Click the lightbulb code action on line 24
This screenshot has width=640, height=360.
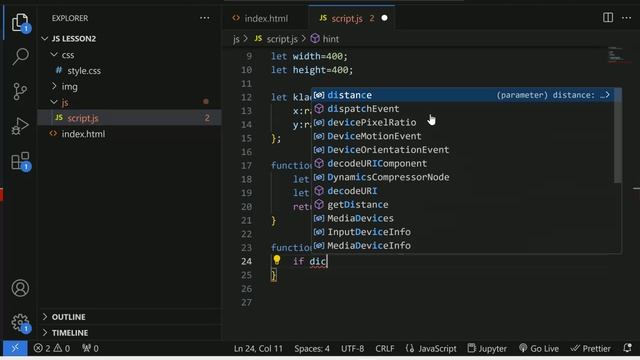tap(277, 260)
